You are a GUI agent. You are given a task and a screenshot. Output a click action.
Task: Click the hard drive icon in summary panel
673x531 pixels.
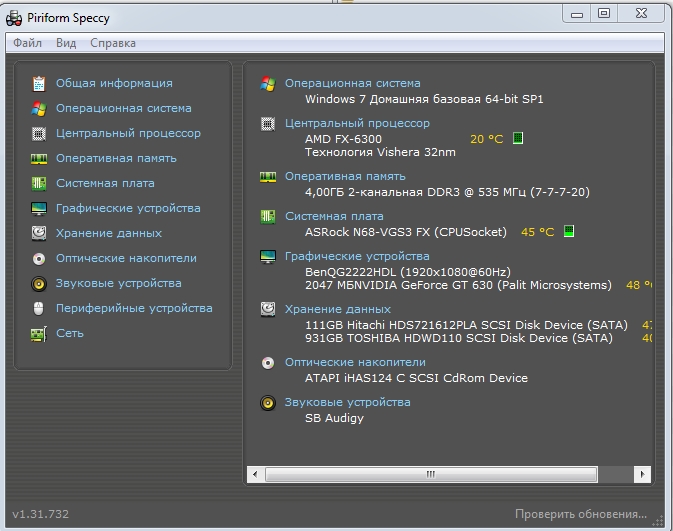268,309
